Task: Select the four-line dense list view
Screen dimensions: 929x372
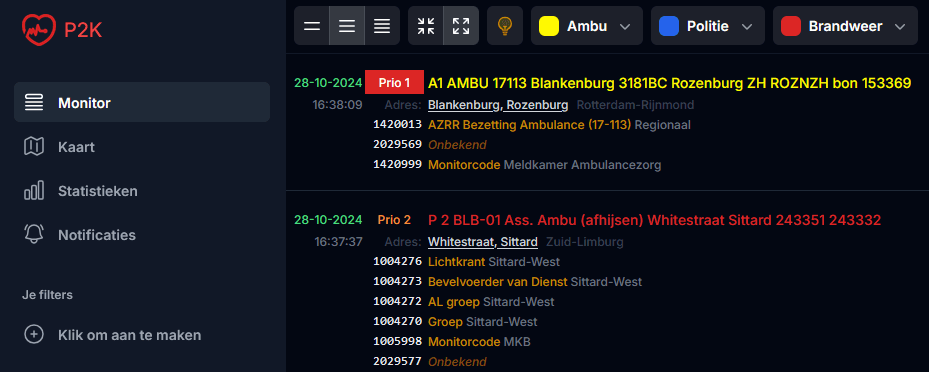Action: (382, 26)
